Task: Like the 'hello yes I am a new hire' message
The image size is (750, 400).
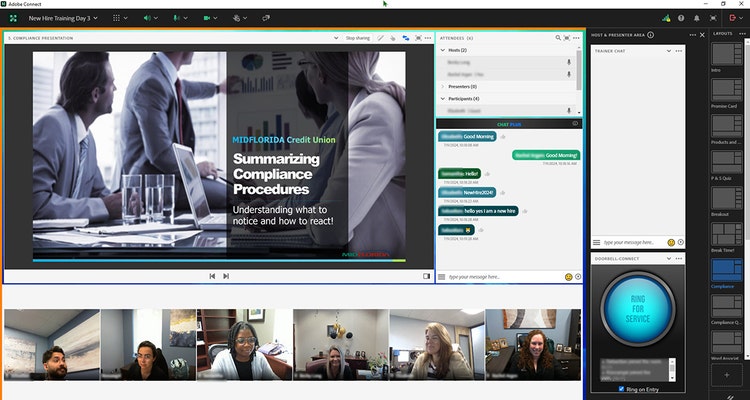Action: pyautogui.click(x=525, y=211)
